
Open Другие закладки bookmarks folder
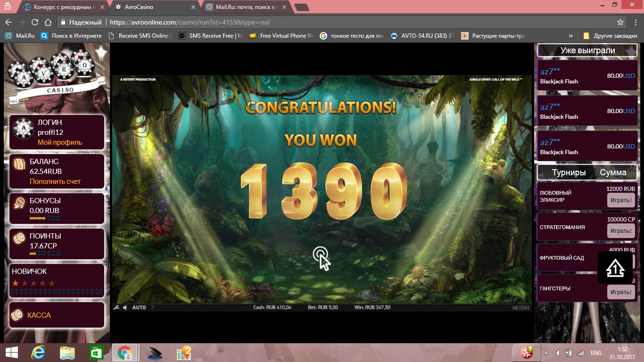tap(611, 36)
